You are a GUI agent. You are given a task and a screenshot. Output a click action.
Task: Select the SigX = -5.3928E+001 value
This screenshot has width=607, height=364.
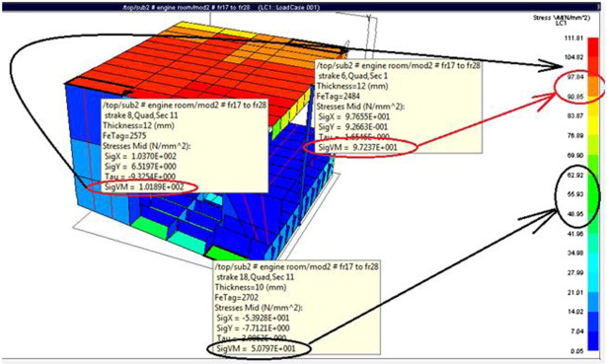[x=253, y=318]
